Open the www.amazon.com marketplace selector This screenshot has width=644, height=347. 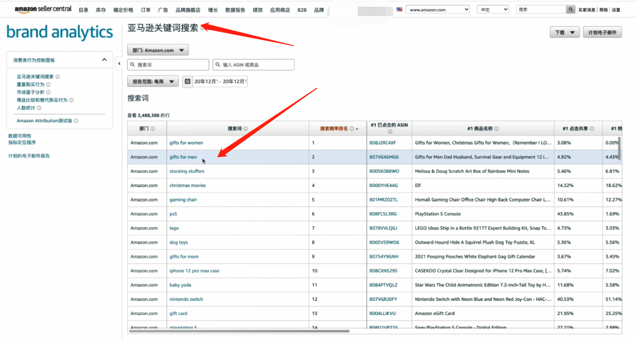pos(438,9)
